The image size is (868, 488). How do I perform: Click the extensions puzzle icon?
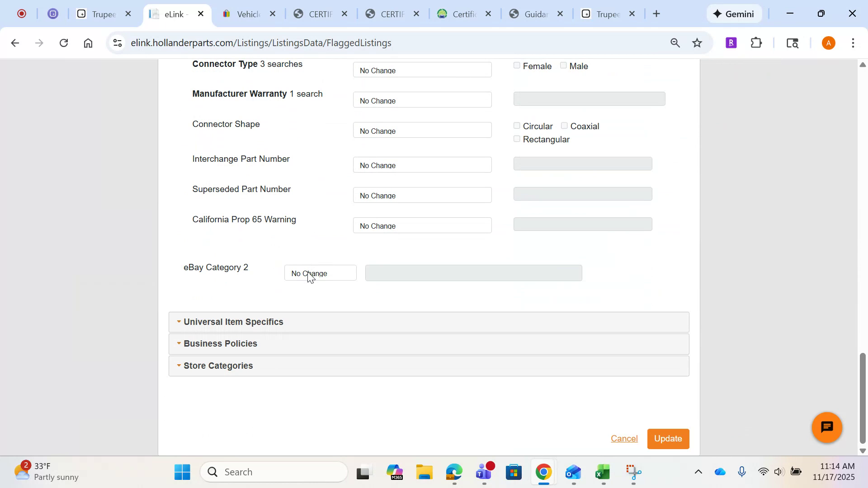(x=756, y=42)
